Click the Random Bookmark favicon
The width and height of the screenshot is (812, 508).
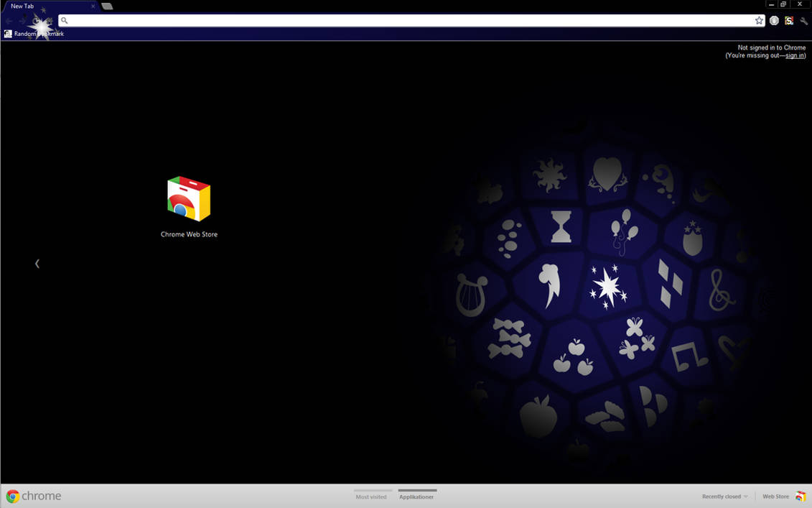coord(7,33)
